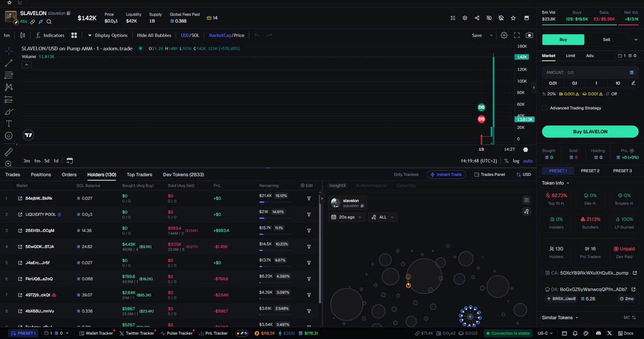Toggle auto scale on chart

click(528, 161)
